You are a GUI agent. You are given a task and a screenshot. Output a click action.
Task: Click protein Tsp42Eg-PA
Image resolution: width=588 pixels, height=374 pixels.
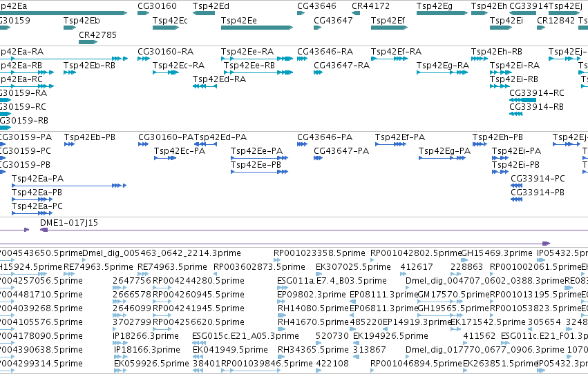[x=444, y=151]
